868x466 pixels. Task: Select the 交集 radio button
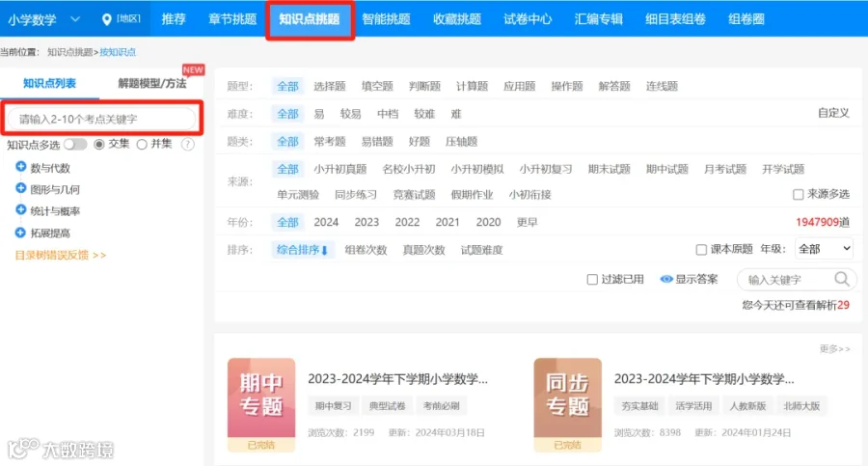point(99,144)
